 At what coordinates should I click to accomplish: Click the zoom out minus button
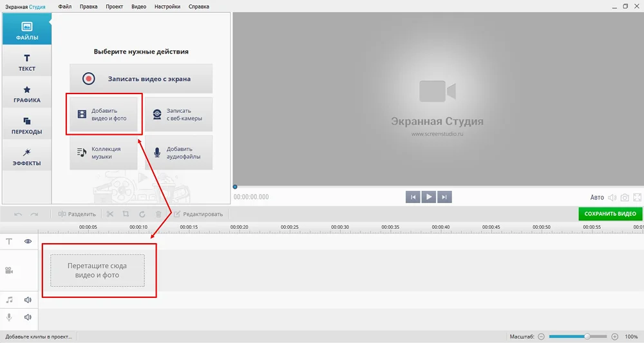[542, 337]
